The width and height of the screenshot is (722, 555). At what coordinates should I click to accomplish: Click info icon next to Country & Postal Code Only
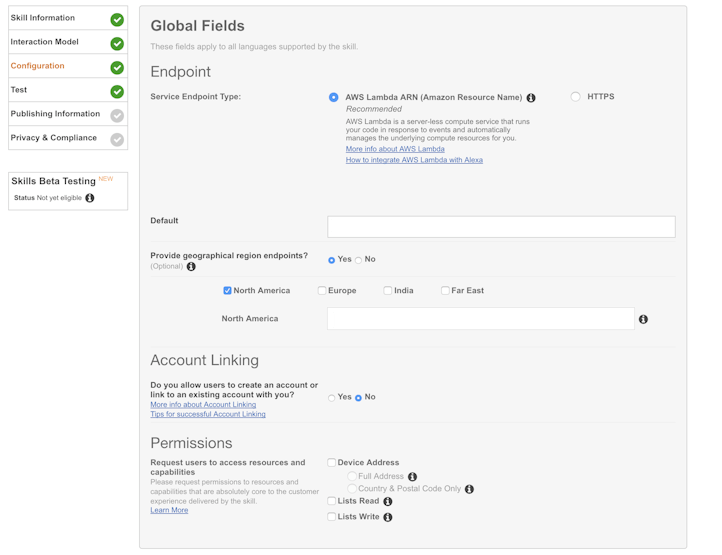pos(469,489)
